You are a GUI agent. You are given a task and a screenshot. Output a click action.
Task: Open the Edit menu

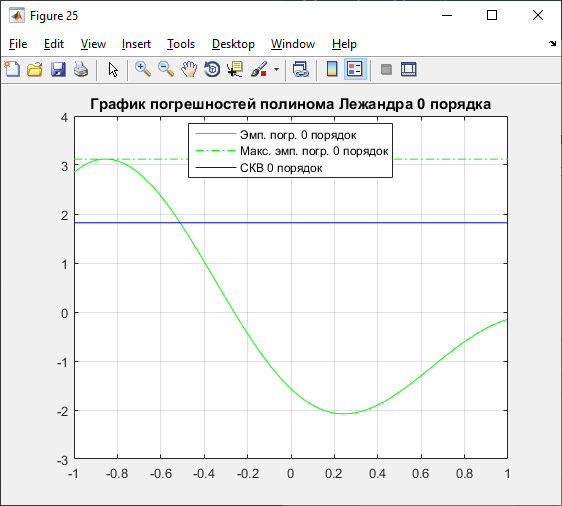(x=54, y=44)
